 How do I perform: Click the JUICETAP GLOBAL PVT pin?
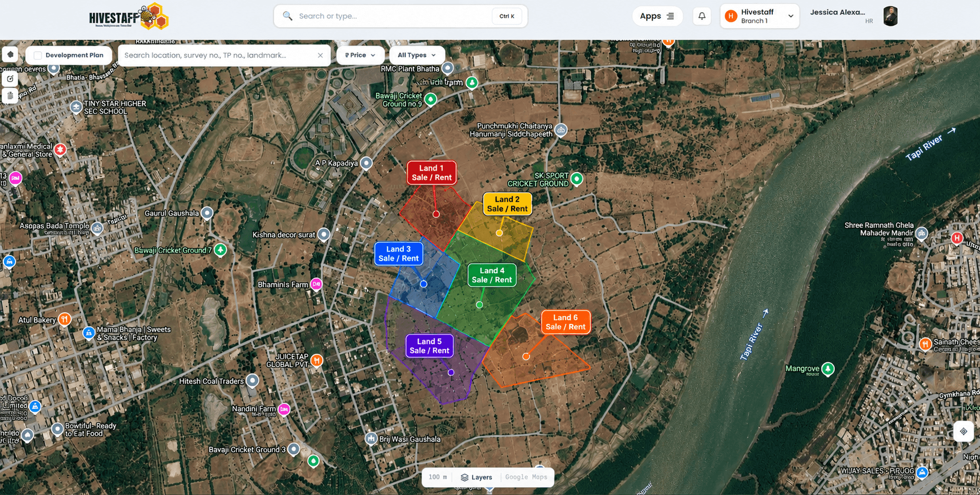(x=317, y=360)
